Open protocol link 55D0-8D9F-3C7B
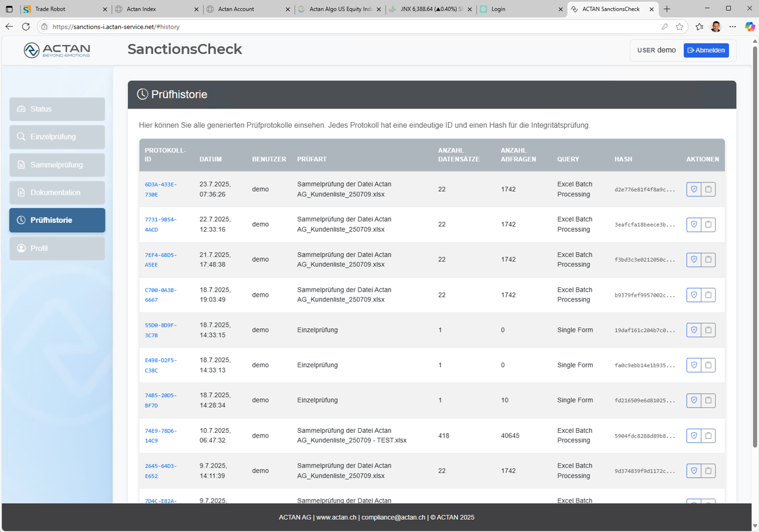Image resolution: width=759 pixels, height=532 pixels. click(161, 330)
